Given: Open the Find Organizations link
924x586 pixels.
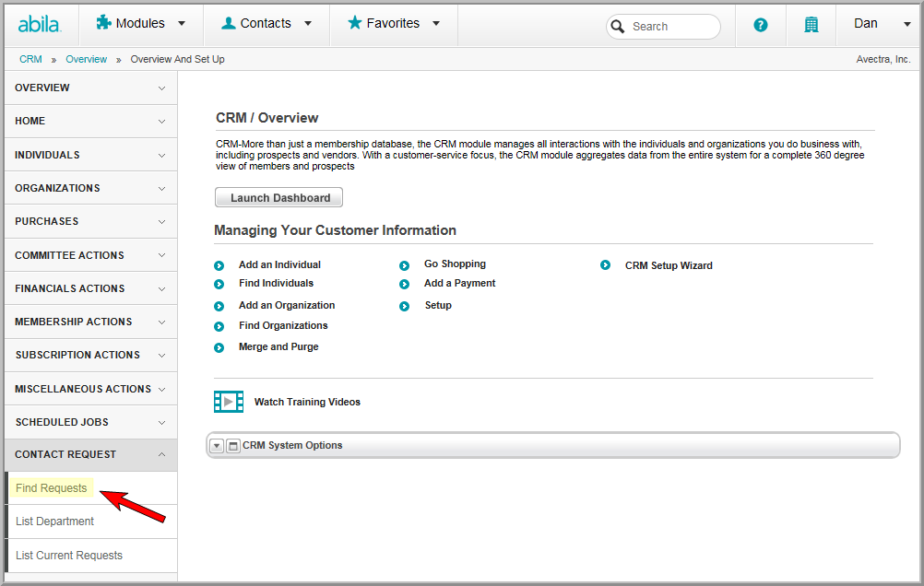Looking at the screenshot, I should tap(283, 325).
